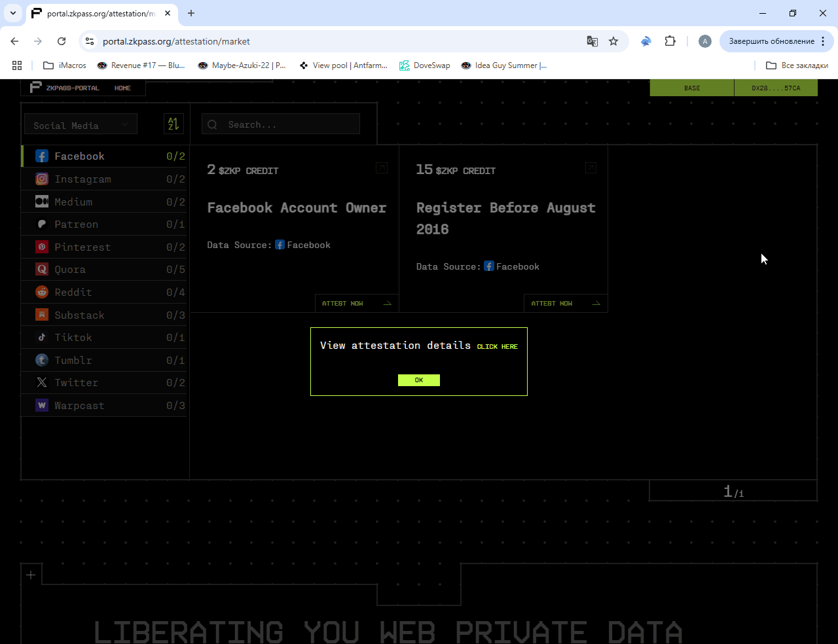This screenshot has height=644, width=838.
Task: Click ATTEST NOW on Facebook Account Owner card
Action: (x=357, y=304)
